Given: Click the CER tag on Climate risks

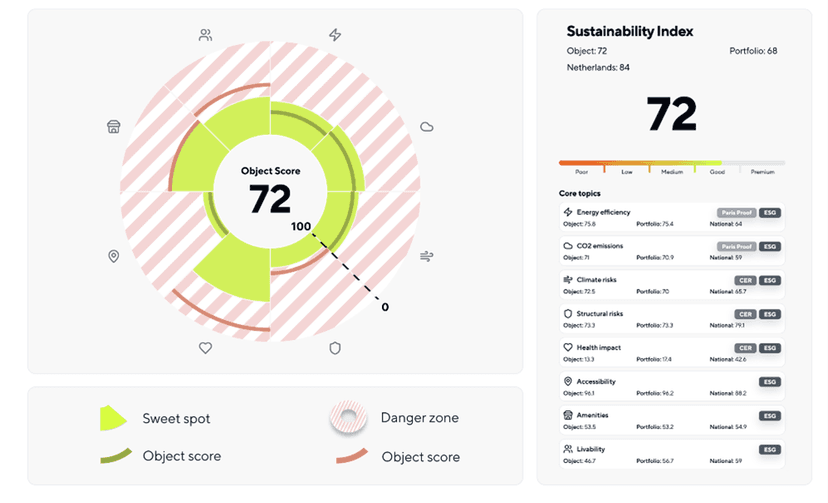Looking at the screenshot, I should click(x=744, y=280).
